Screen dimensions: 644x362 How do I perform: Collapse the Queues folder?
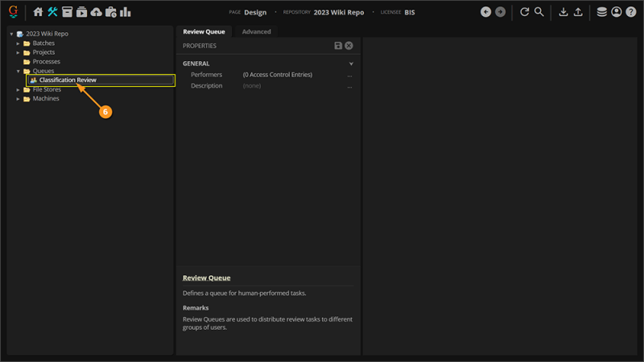pos(19,71)
